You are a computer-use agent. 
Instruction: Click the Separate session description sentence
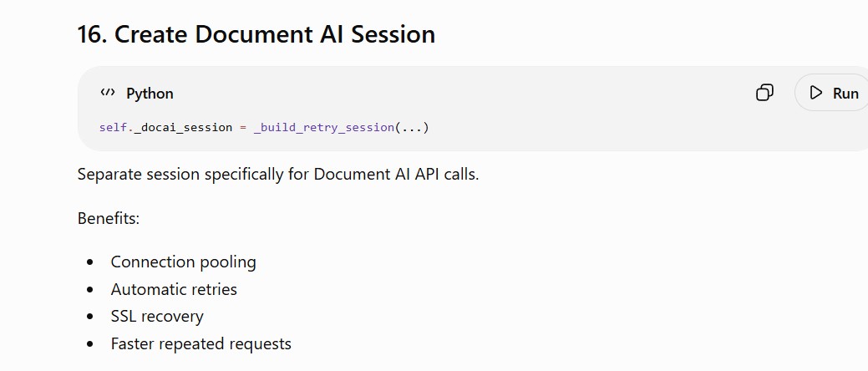pos(278,175)
